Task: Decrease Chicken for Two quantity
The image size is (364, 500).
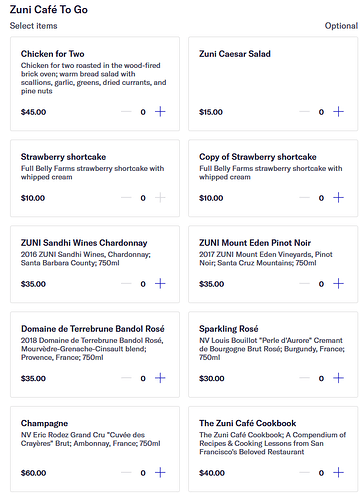Action: (x=126, y=112)
